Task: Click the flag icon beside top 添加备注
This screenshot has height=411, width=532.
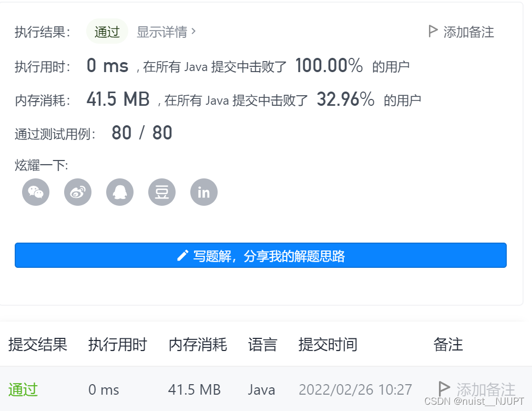Action: click(433, 31)
